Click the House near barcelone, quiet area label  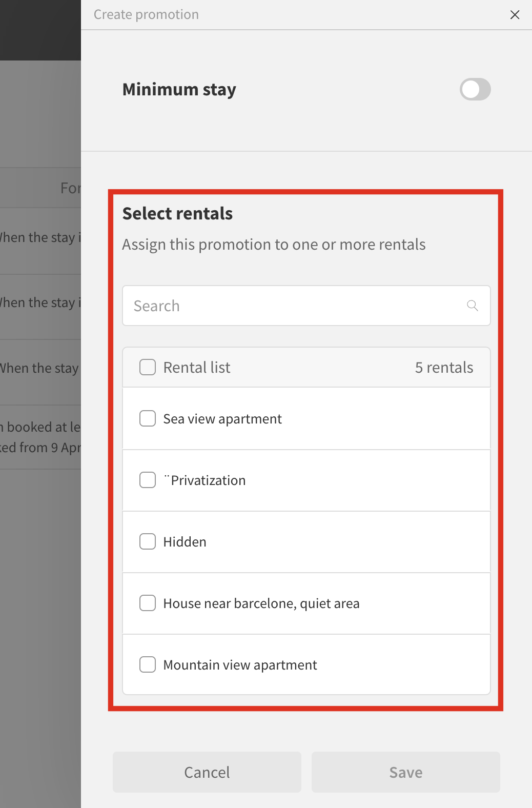tap(261, 603)
